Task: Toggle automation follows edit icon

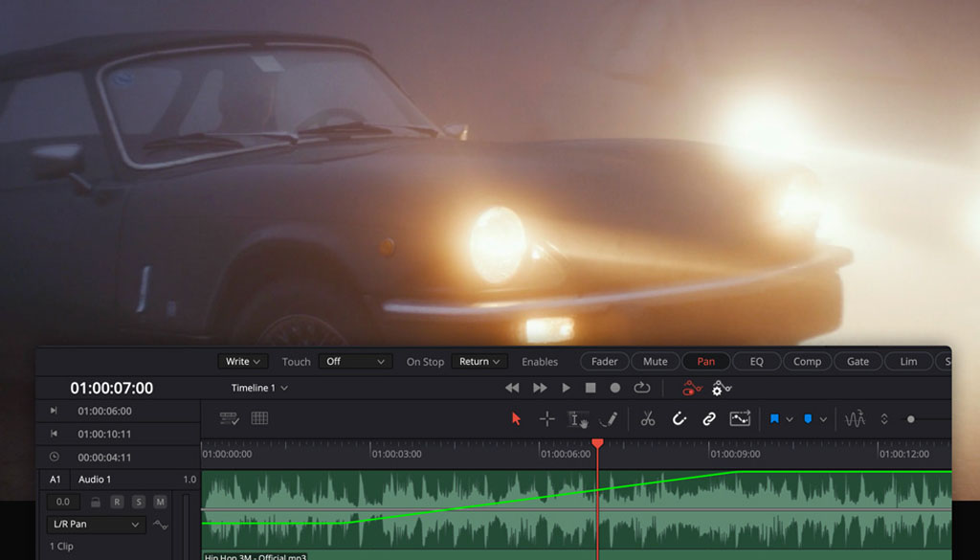Action: pyautogui.click(x=740, y=418)
